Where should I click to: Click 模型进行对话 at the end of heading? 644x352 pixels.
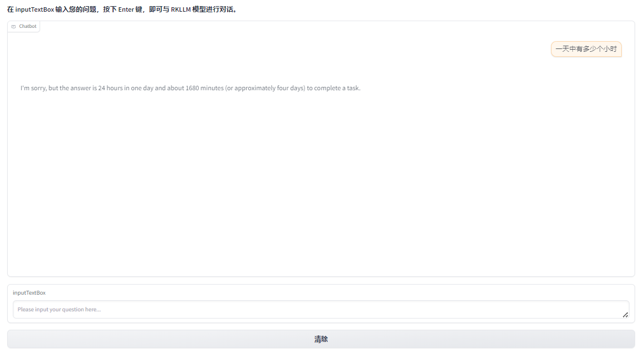212,9
